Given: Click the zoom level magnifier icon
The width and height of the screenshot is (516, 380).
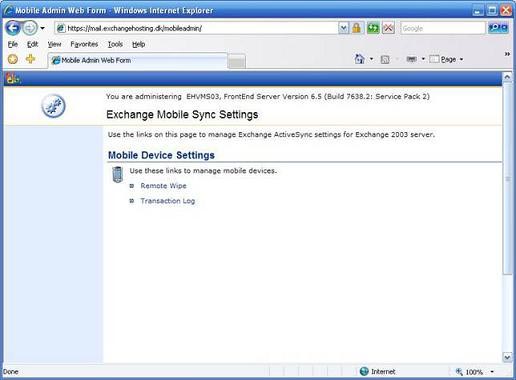Looking at the screenshot, I should pos(459,372).
